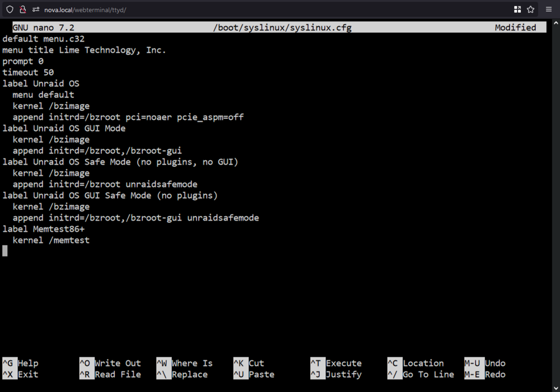Click the ^X Exit shortcut
560x392 pixels.
click(x=20, y=375)
